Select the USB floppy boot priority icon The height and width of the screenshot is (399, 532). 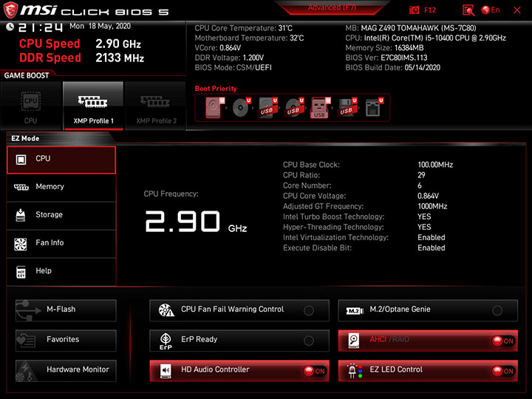(347, 108)
